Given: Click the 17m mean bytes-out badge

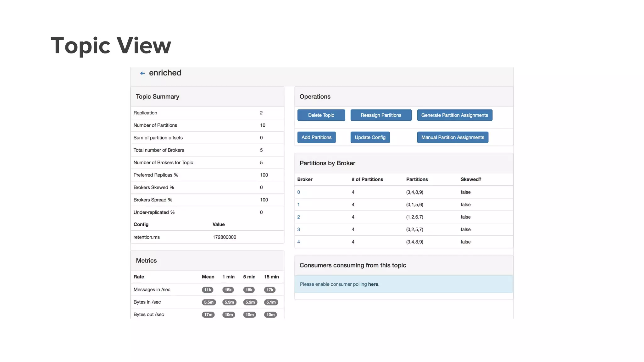Looking at the screenshot, I should tap(208, 315).
